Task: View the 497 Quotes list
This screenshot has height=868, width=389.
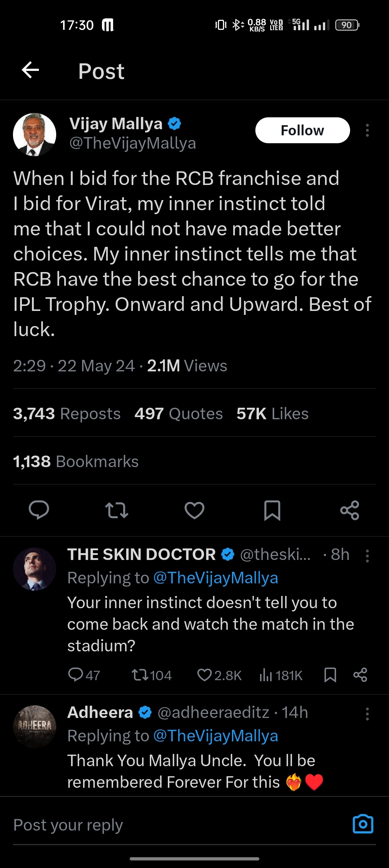Action: click(179, 413)
